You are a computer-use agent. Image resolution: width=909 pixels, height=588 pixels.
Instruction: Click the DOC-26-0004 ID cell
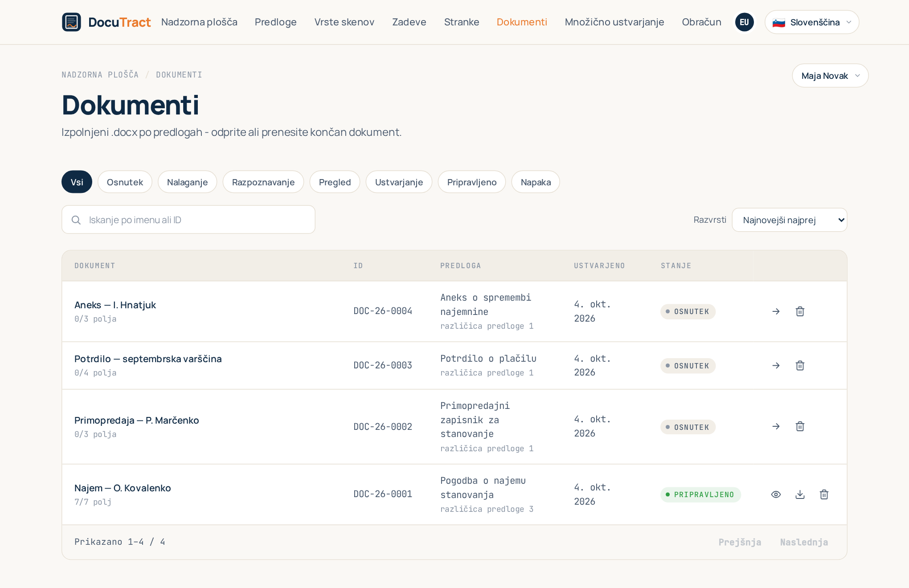tap(383, 311)
